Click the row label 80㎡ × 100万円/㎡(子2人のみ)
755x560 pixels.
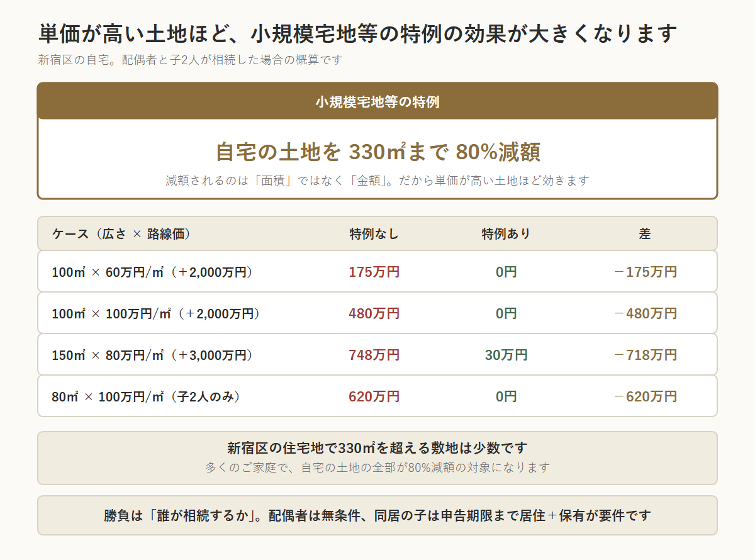(146, 397)
